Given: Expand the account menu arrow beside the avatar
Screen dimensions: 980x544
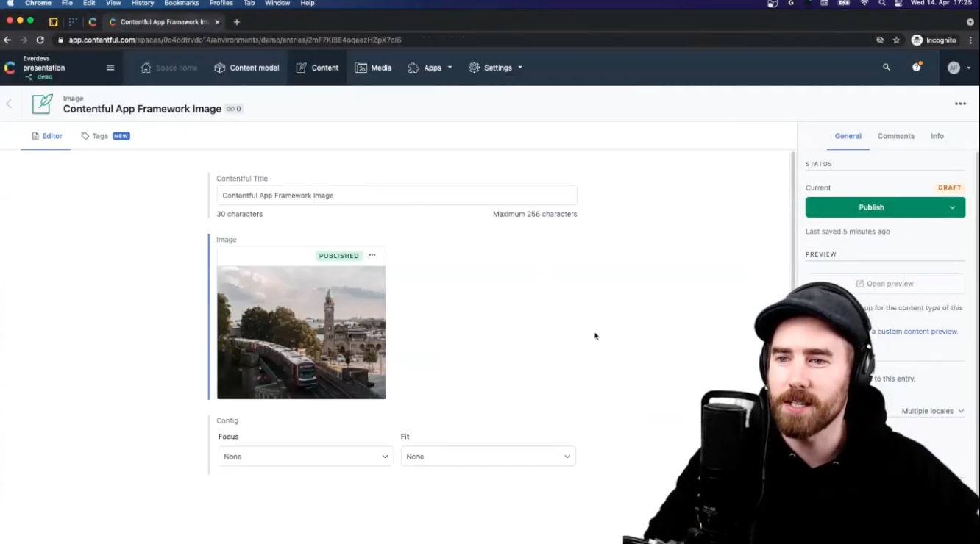Looking at the screenshot, I should click(x=969, y=68).
